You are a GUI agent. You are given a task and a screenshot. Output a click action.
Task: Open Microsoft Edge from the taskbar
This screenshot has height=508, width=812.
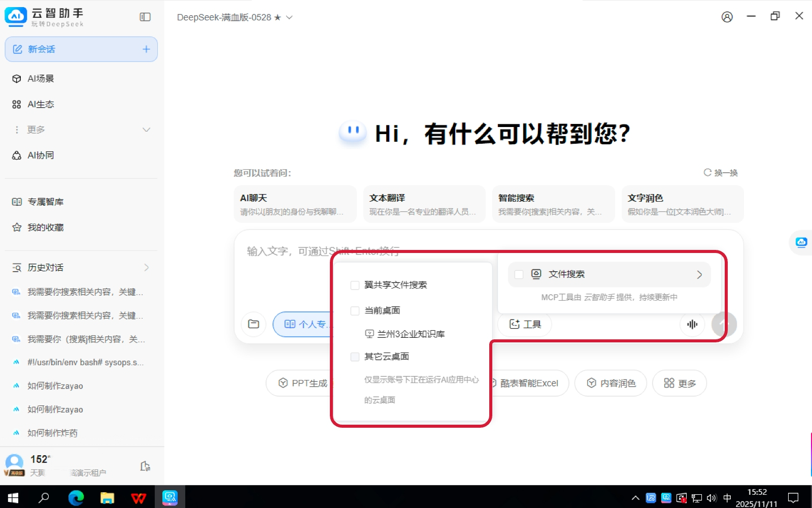click(76, 498)
